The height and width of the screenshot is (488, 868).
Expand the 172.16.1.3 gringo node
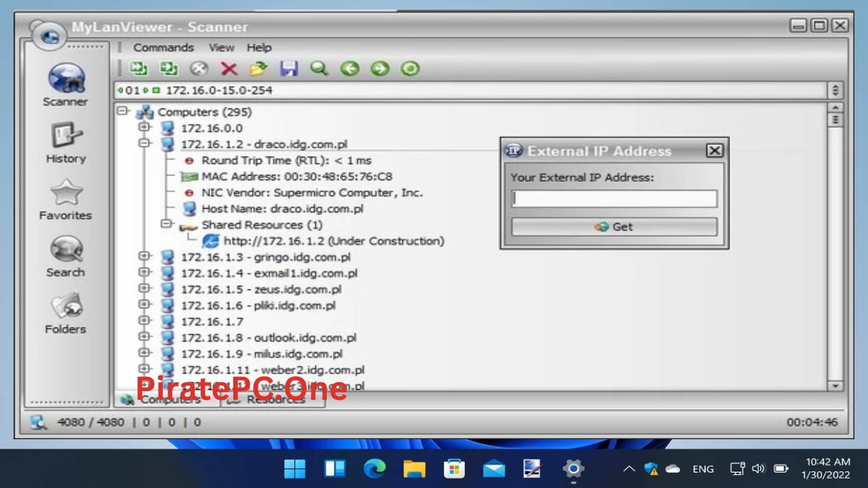click(x=144, y=256)
